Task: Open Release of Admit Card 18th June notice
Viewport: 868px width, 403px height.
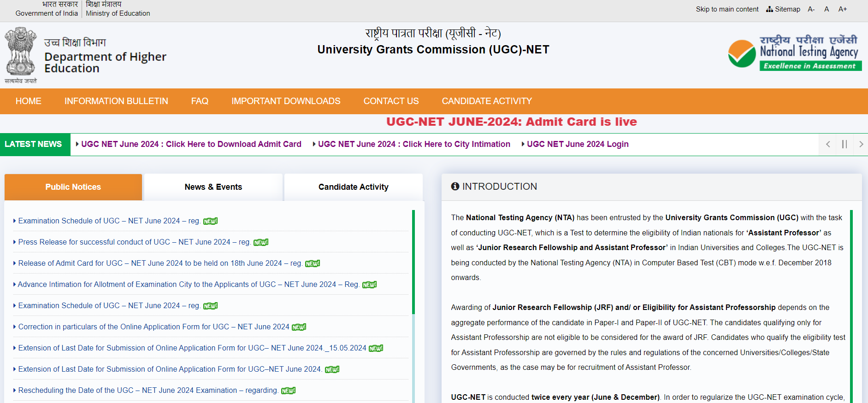Action: click(160, 263)
